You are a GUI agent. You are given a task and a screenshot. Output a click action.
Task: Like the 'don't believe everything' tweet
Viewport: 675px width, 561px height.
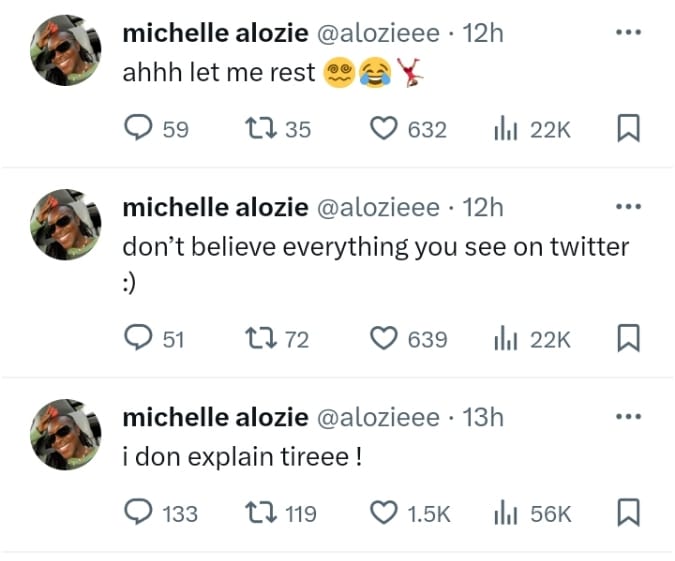point(384,338)
